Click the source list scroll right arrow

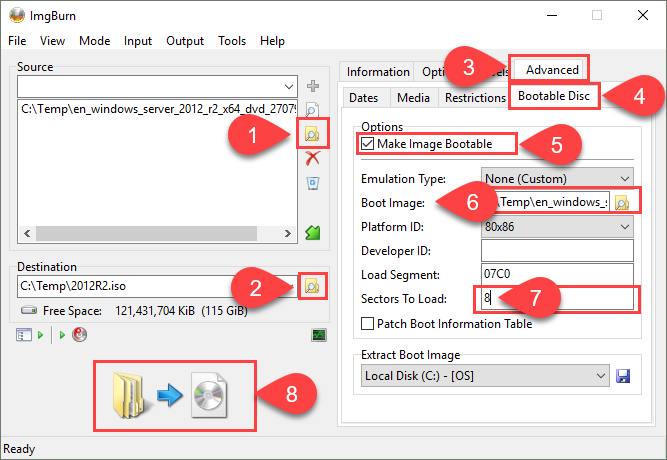point(288,234)
